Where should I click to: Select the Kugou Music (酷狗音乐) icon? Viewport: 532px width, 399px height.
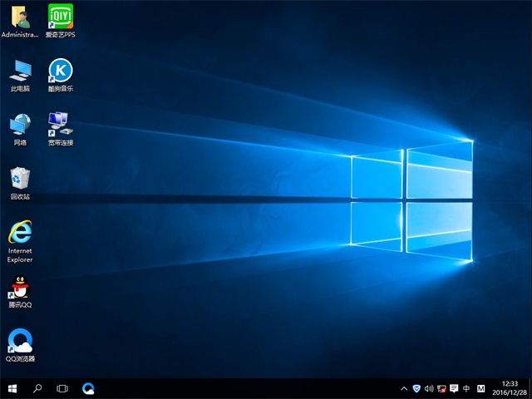click(60, 70)
